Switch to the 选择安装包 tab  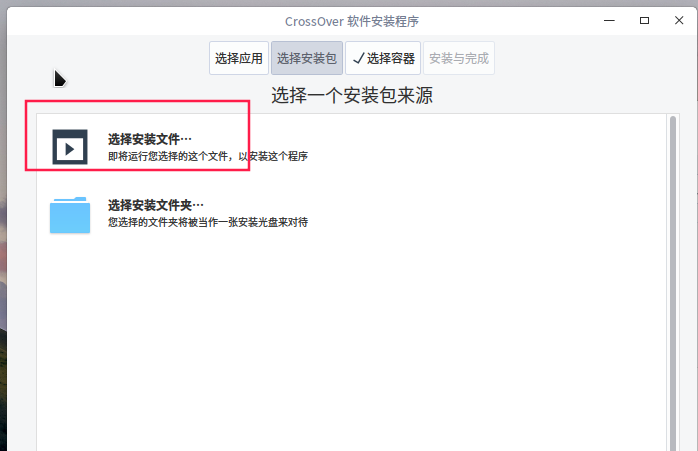tap(307, 58)
